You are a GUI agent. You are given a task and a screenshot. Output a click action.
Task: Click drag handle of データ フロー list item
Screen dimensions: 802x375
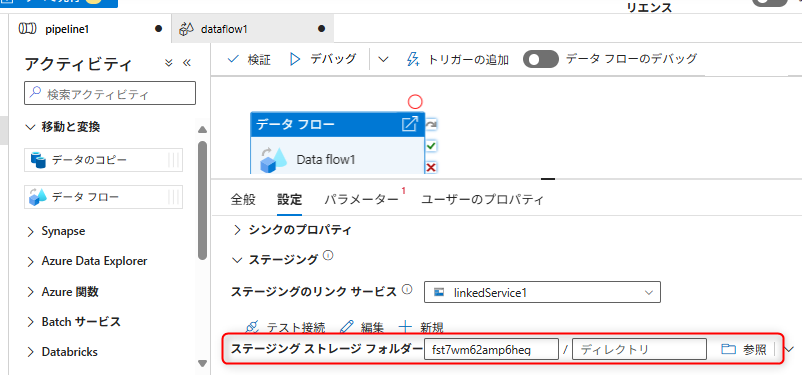click(x=174, y=196)
